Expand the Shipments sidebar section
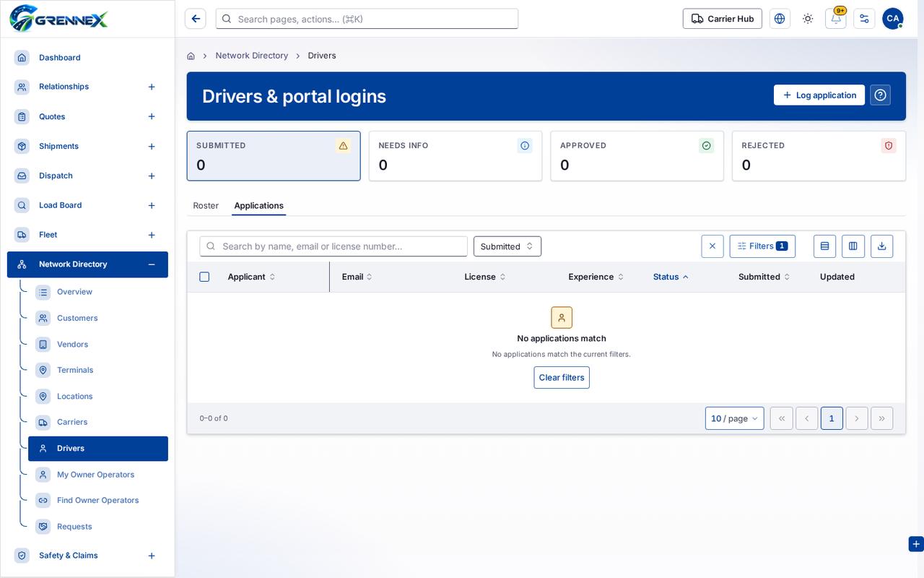This screenshot has width=924, height=578. 152,147
